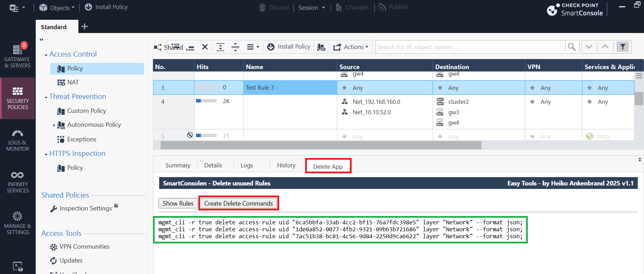The width and height of the screenshot is (644, 274).
Task: Click the disabled-rule icon on rule 5
Action: tap(190, 135)
